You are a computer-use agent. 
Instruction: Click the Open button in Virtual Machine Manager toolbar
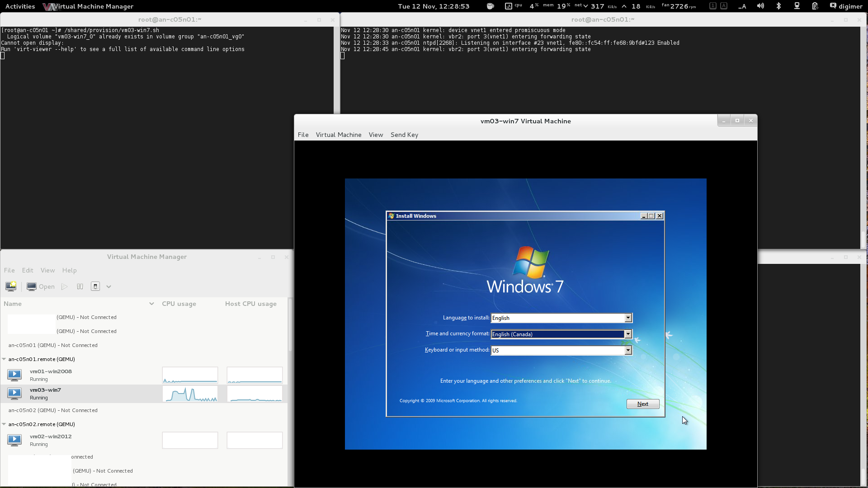(41, 286)
